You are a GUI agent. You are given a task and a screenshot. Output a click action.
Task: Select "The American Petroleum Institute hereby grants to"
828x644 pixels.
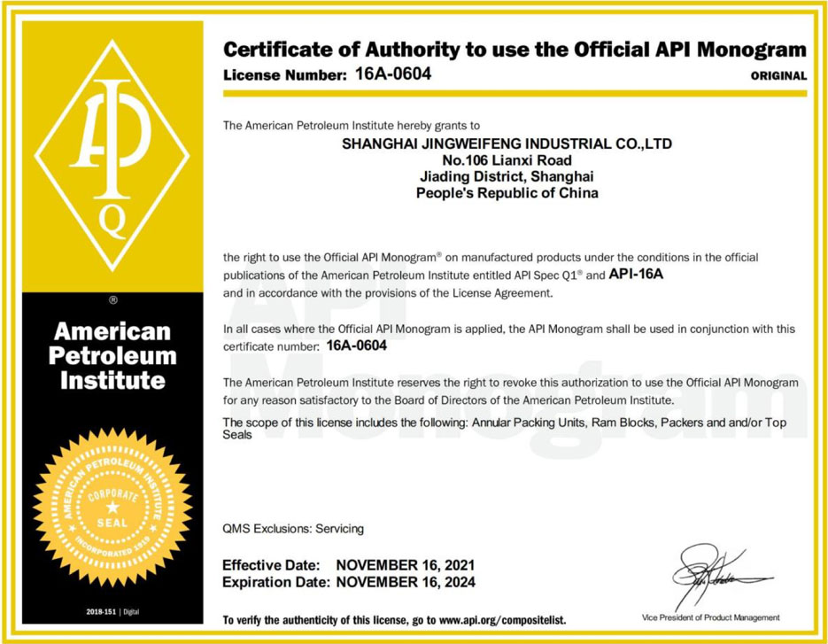352,126
